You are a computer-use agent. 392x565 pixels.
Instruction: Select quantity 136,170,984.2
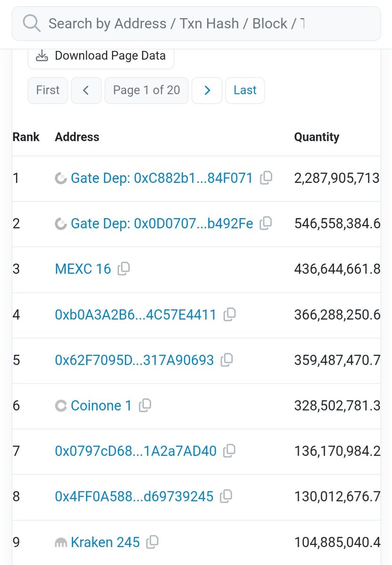(x=337, y=451)
